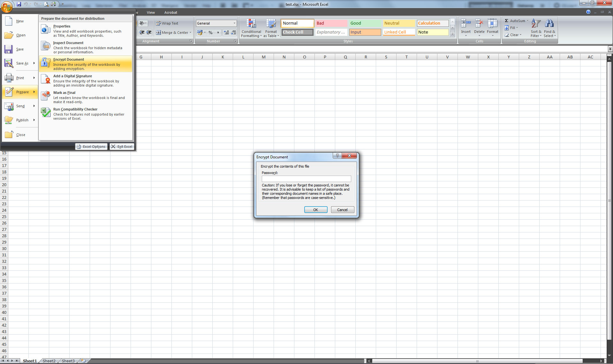The height and width of the screenshot is (364, 613).
Task: Expand the Merge & Center dropdown arrow
Action: [x=190, y=33]
